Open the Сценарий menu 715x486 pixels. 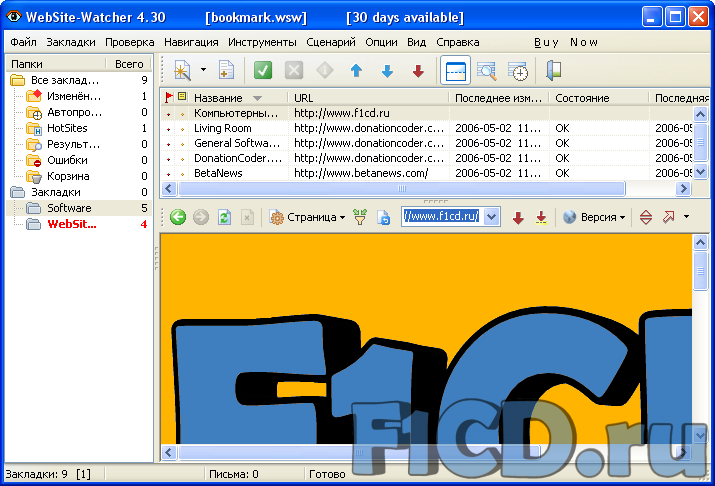tap(331, 42)
